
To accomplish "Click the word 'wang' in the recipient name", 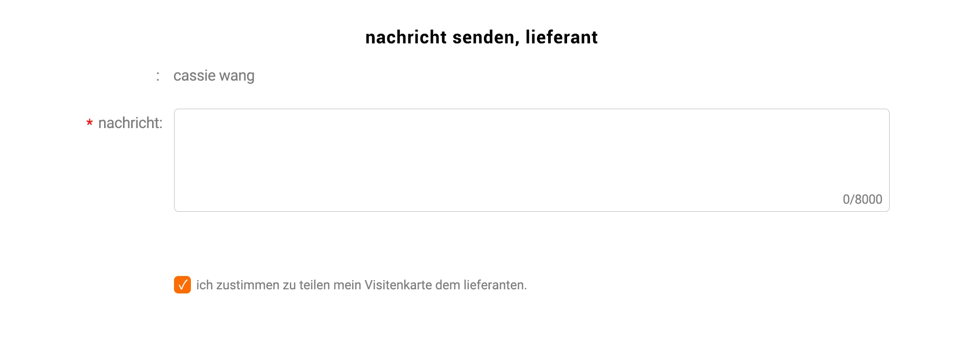I will pyautogui.click(x=237, y=76).
